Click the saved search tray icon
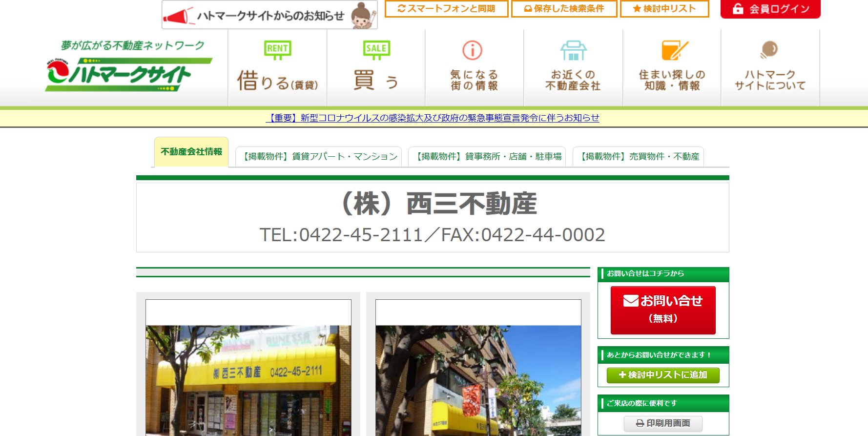Screen dimensions: 868x436 (x=528, y=9)
